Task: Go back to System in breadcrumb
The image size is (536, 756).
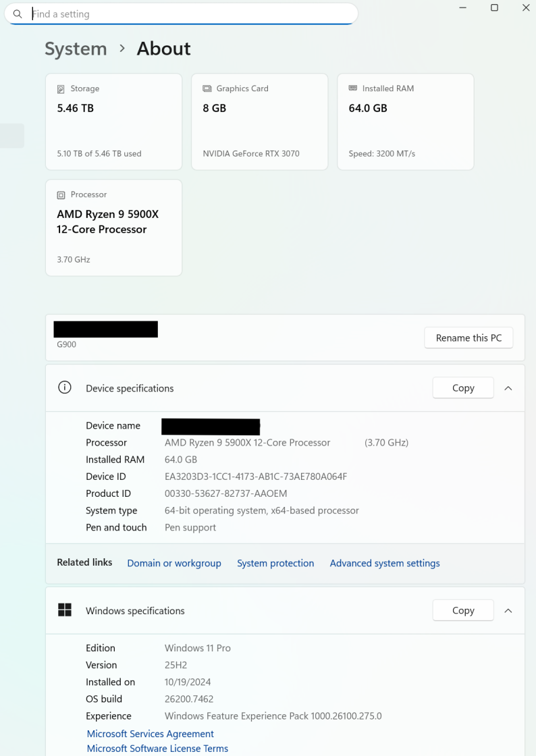Action: (x=76, y=49)
